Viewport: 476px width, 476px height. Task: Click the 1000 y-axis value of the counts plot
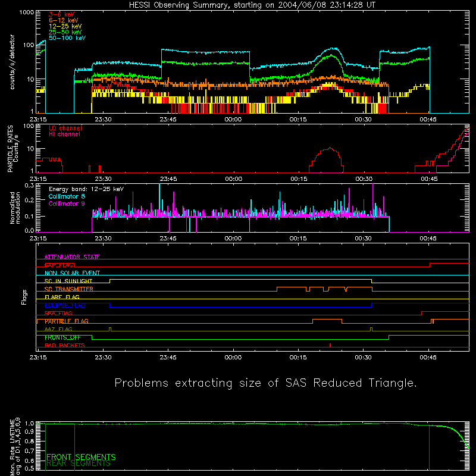pyautogui.click(x=27, y=12)
